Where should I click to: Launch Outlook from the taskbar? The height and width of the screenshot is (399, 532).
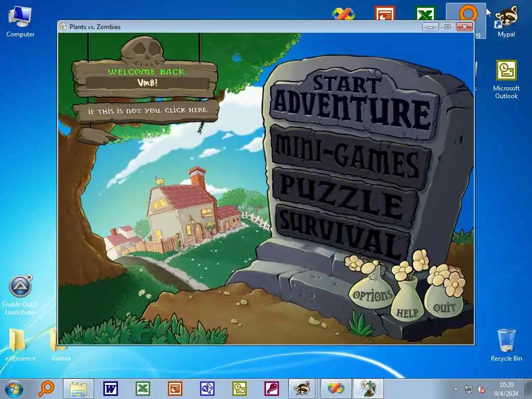pyautogui.click(x=240, y=389)
